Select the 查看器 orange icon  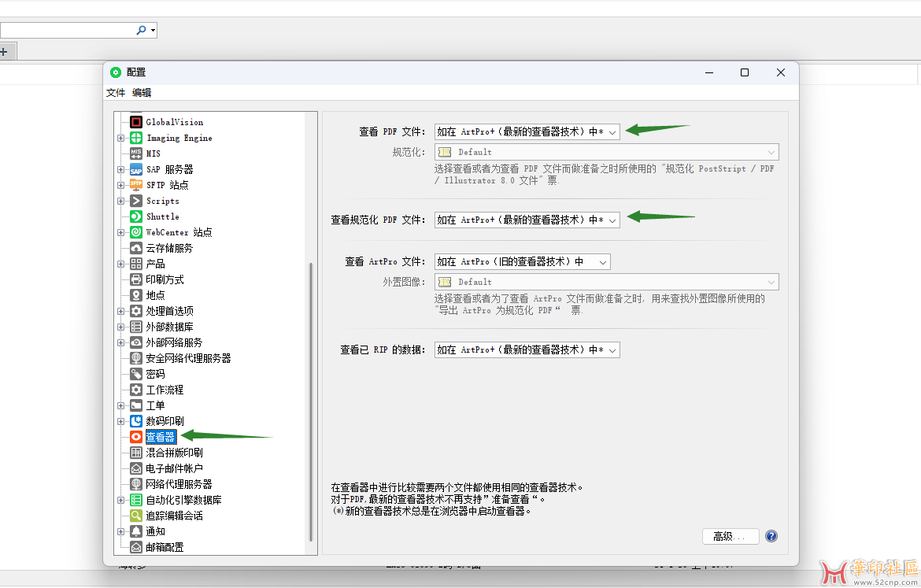[136, 437]
